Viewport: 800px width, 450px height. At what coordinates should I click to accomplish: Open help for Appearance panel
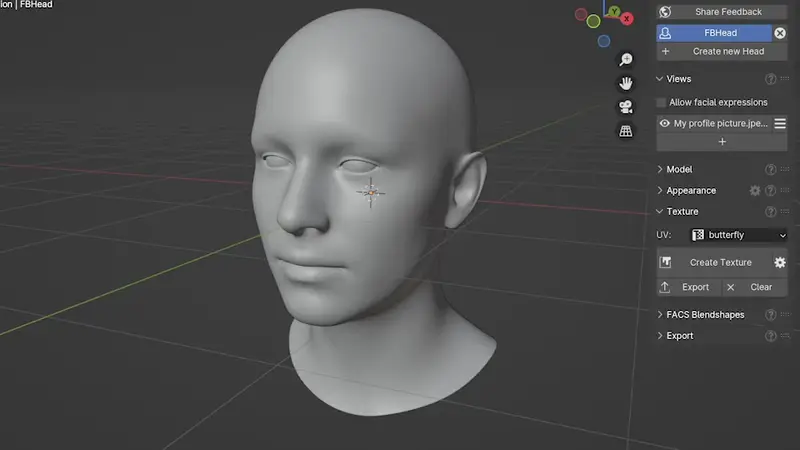[770, 191]
